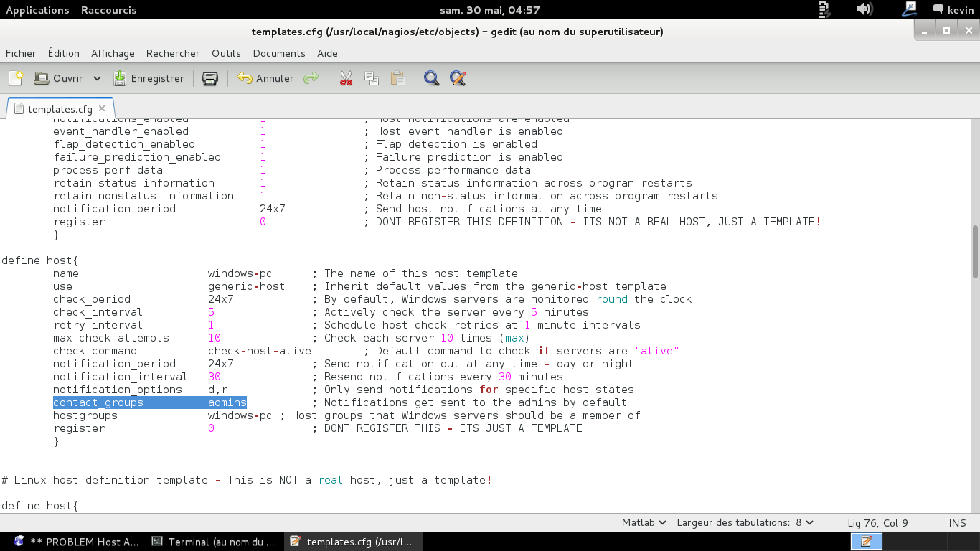Open the network connection icon

click(910, 9)
